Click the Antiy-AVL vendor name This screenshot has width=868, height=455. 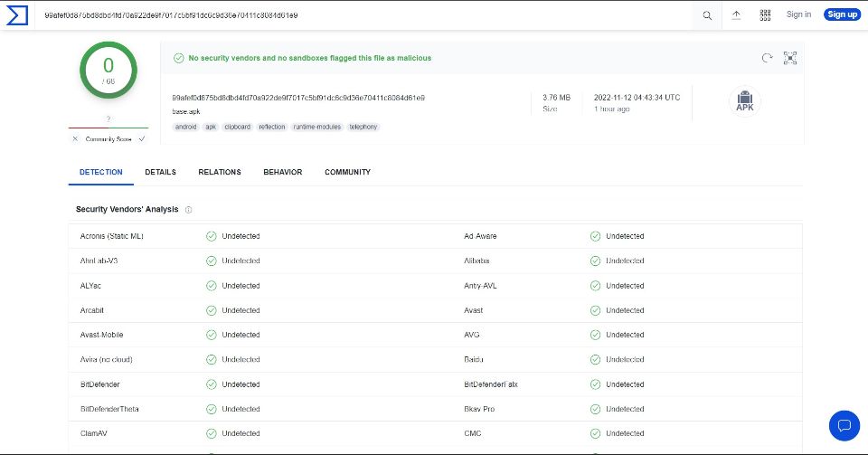tap(480, 286)
